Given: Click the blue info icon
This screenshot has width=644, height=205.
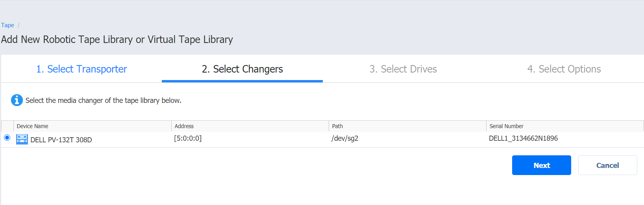Looking at the screenshot, I should click(17, 100).
